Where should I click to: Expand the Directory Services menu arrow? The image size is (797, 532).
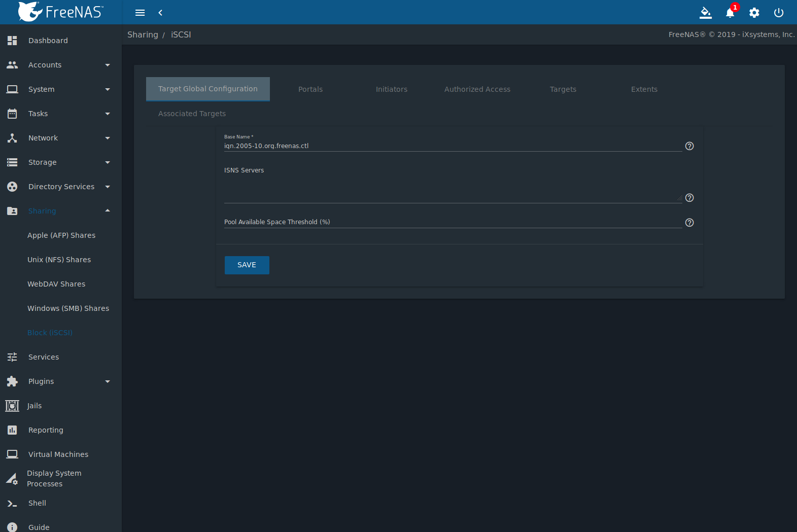click(108, 187)
